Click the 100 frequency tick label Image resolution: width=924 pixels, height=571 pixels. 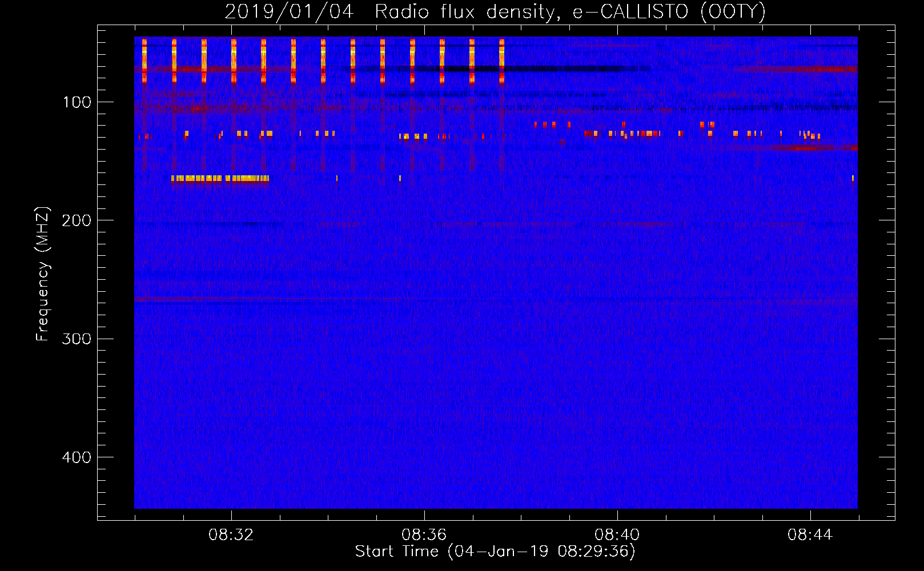(77, 102)
